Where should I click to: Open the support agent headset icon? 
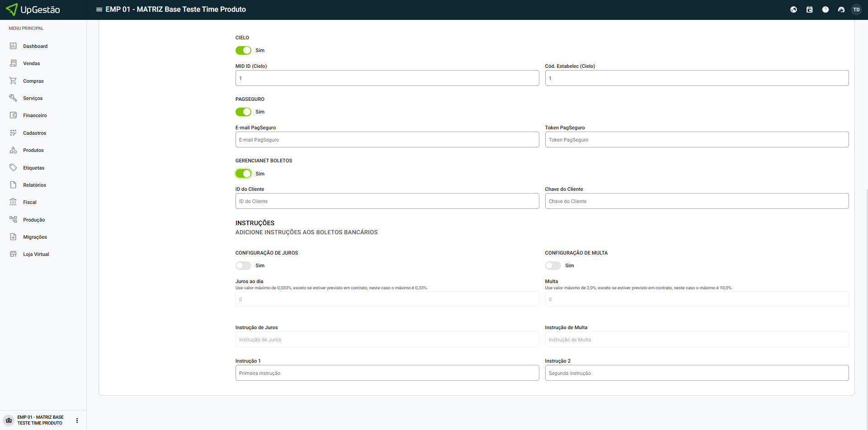click(x=841, y=9)
